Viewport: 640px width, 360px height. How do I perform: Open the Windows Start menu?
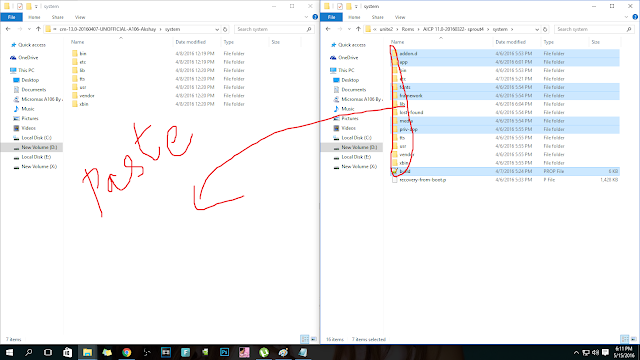[x=9, y=352]
